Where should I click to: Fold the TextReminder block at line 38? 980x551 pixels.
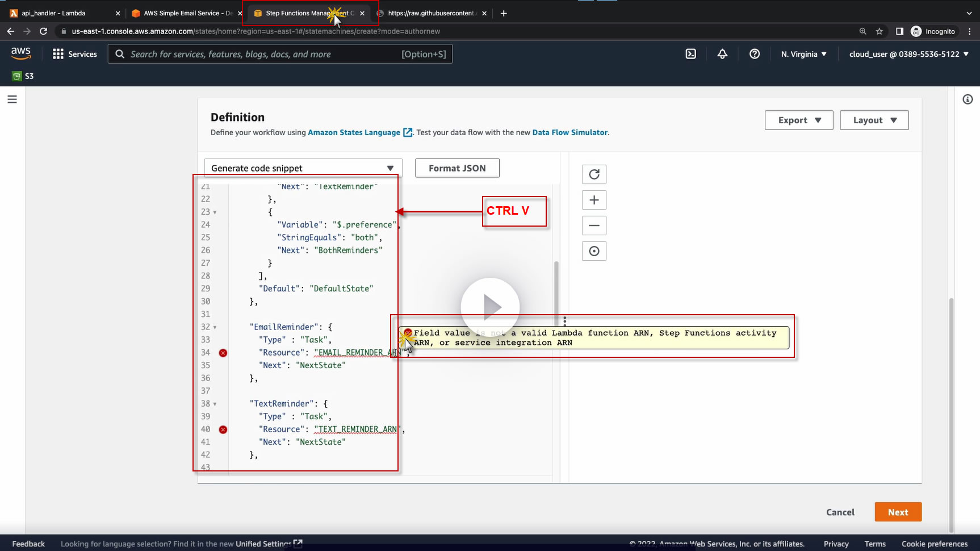(215, 404)
